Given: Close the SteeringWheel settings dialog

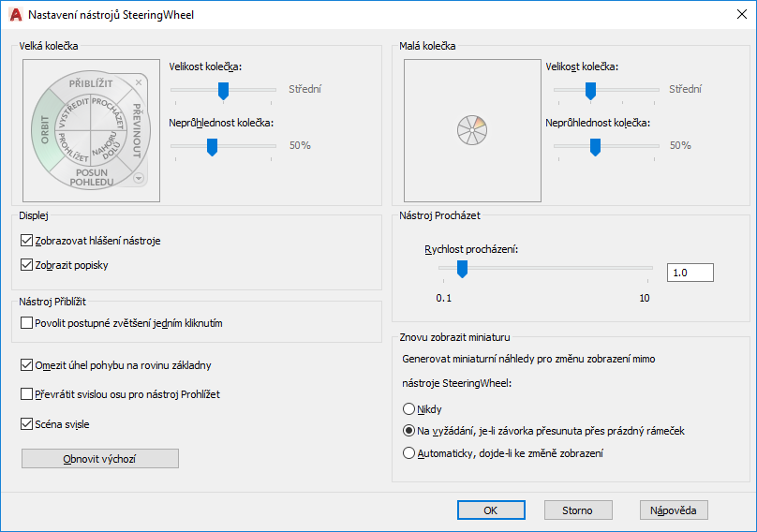Looking at the screenshot, I should 742,14.
